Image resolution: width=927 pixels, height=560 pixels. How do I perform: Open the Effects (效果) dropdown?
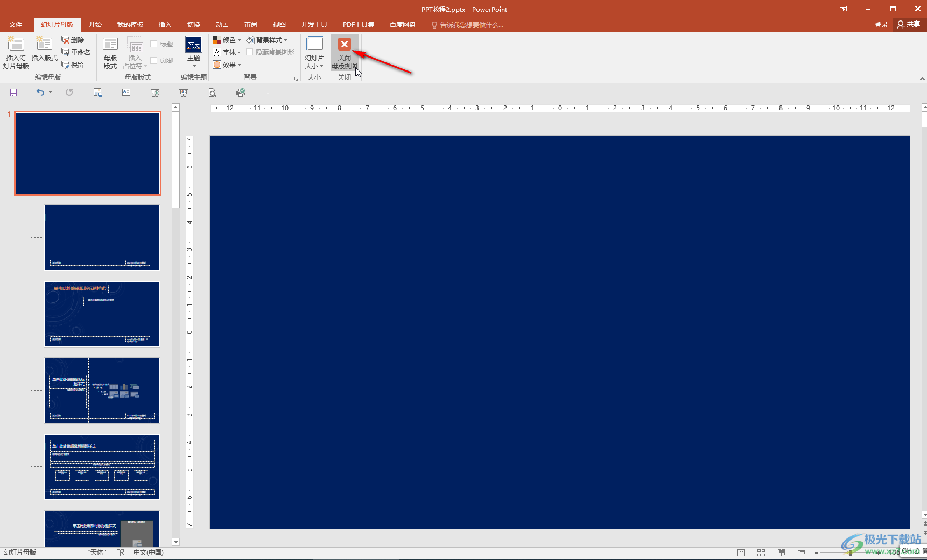227,65
